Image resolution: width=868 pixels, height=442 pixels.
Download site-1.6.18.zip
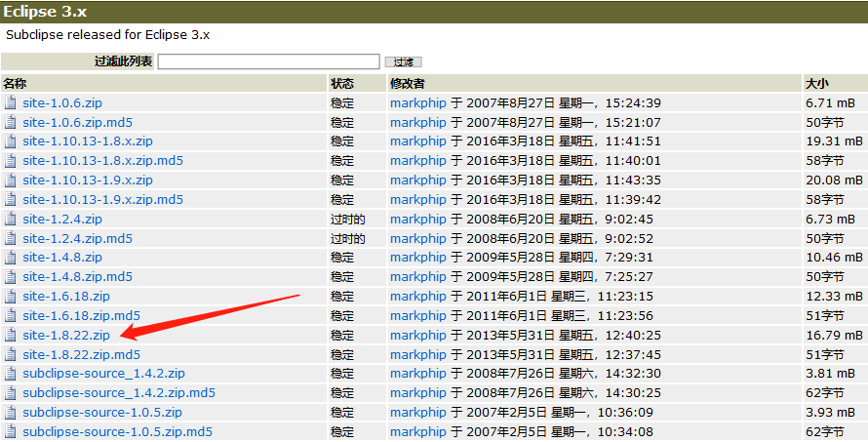click(x=66, y=297)
